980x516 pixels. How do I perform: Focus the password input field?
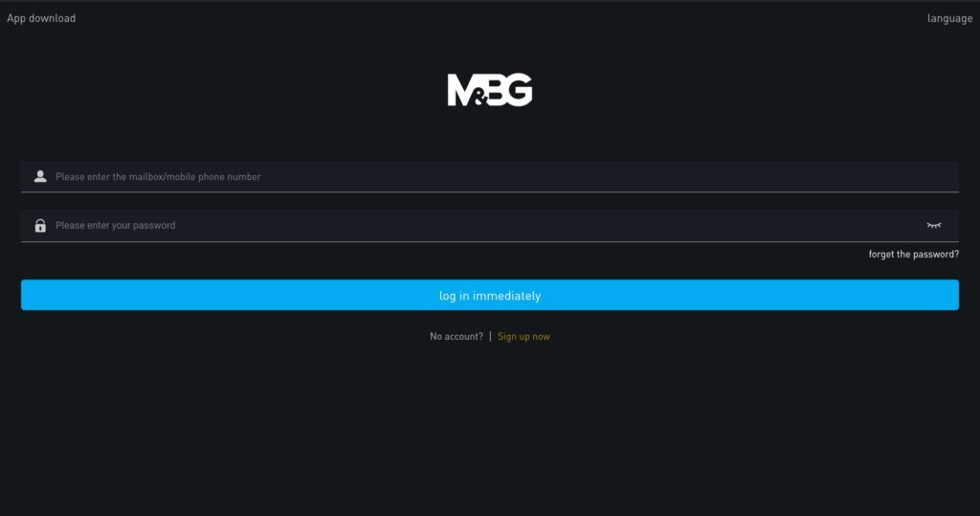click(x=489, y=225)
